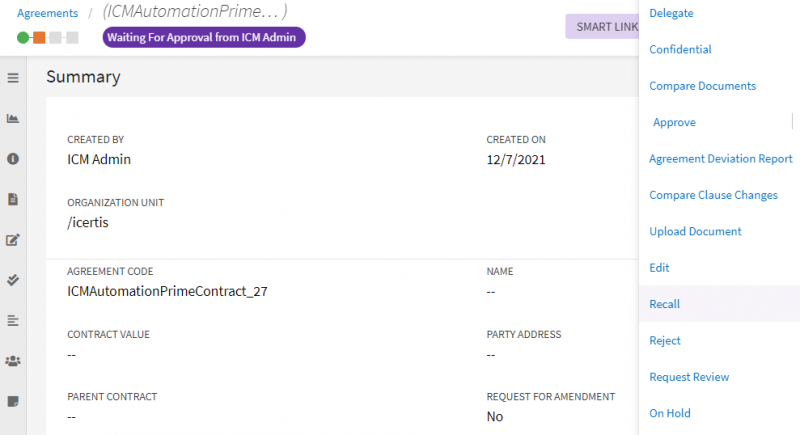Choose Approve from the action menu
The height and width of the screenshot is (435, 800).
click(674, 122)
